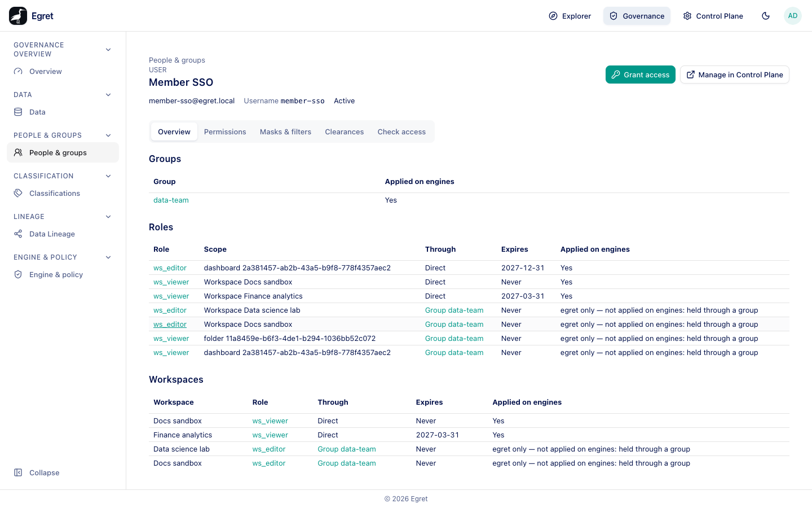Viewport: 812px width, 508px height.
Task: Click the Collapse label in the sidebar
Action: [x=45, y=473]
